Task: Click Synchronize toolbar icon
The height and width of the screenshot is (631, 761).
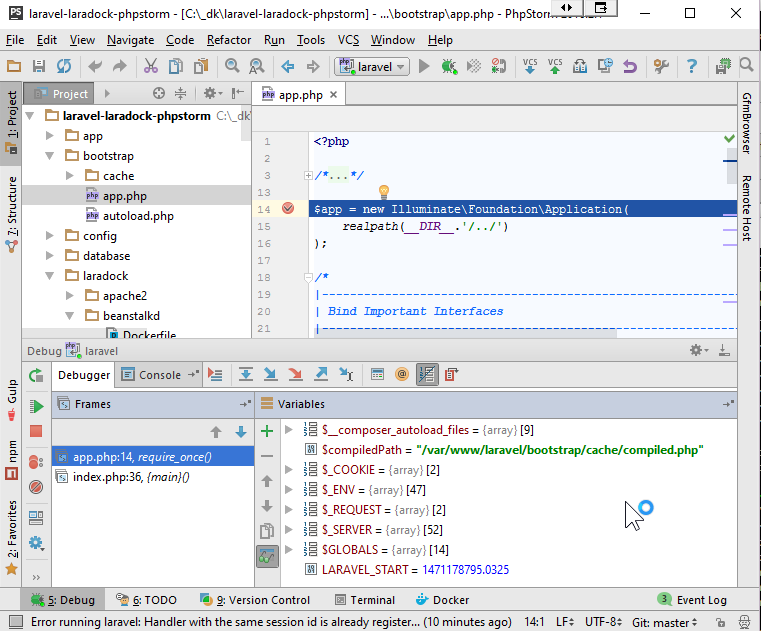Action: (x=64, y=66)
